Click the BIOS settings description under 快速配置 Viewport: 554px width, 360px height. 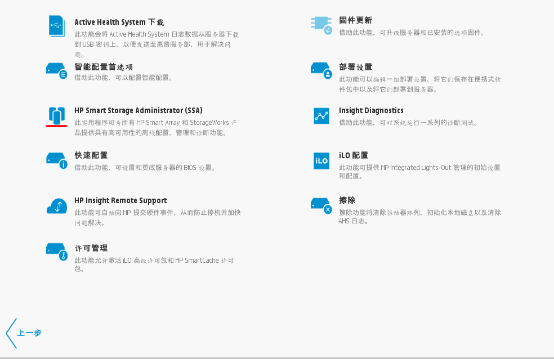pos(145,167)
